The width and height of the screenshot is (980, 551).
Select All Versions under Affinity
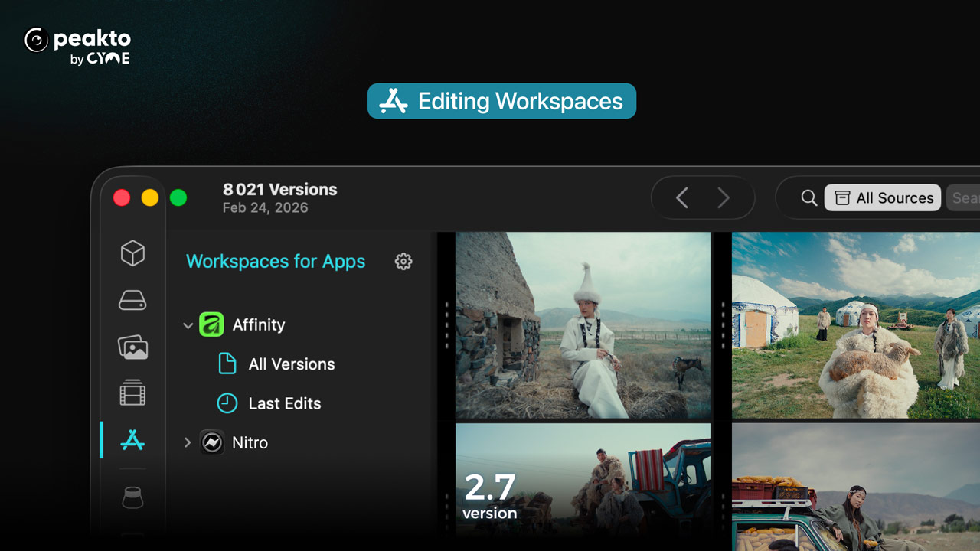291,364
